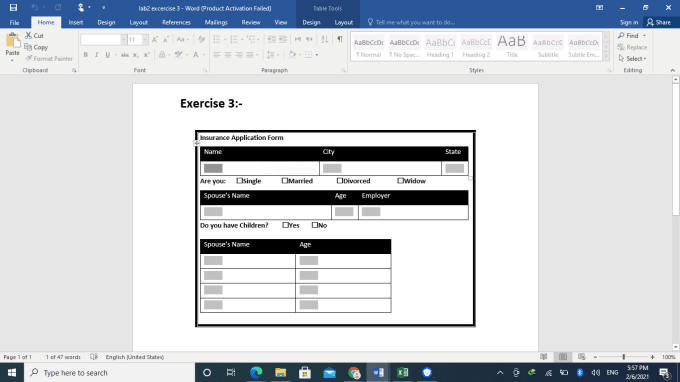Open Excel from the taskbar
Image resolution: width=680 pixels, height=382 pixels.
(402, 372)
